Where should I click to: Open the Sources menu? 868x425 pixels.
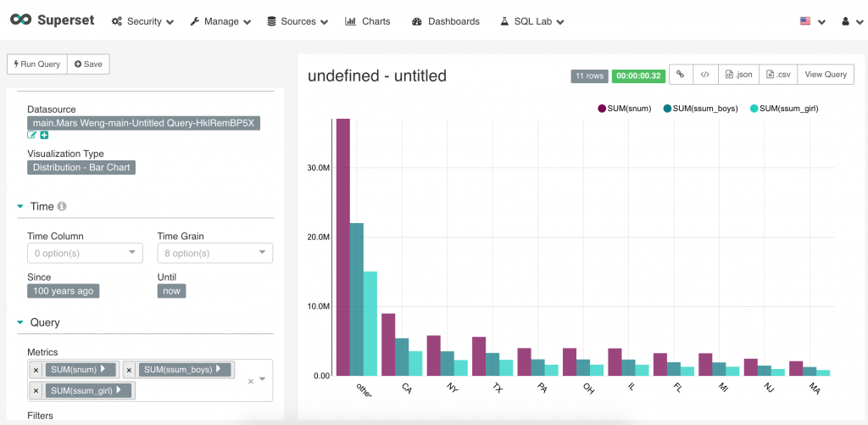[298, 21]
